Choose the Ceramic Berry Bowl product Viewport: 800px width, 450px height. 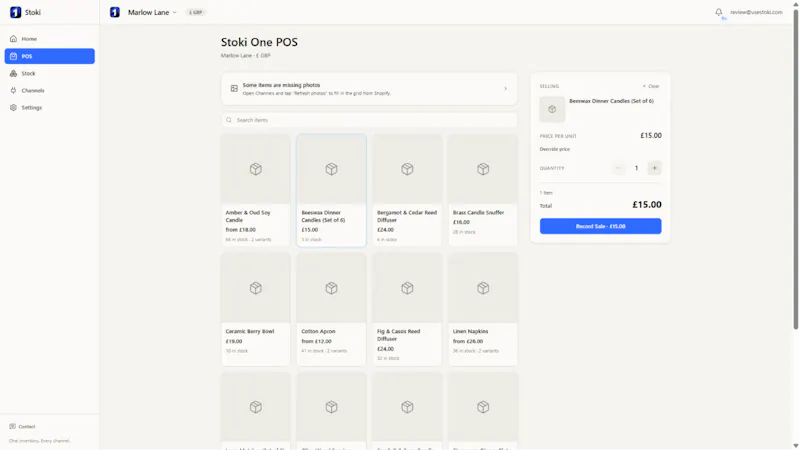point(256,309)
